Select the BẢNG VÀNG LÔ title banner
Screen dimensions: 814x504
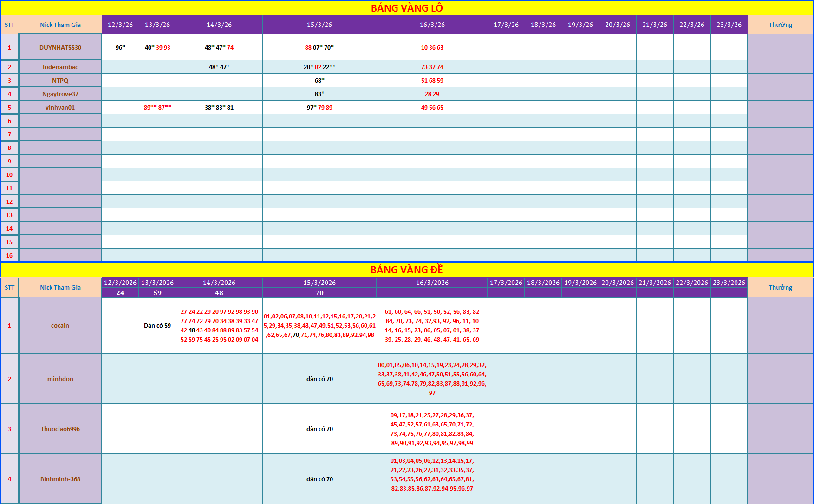(x=407, y=8)
